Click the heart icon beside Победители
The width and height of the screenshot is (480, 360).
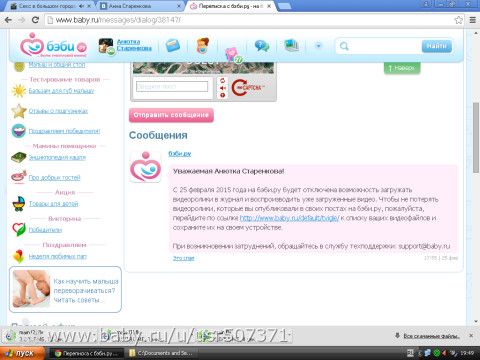[x=19, y=229]
